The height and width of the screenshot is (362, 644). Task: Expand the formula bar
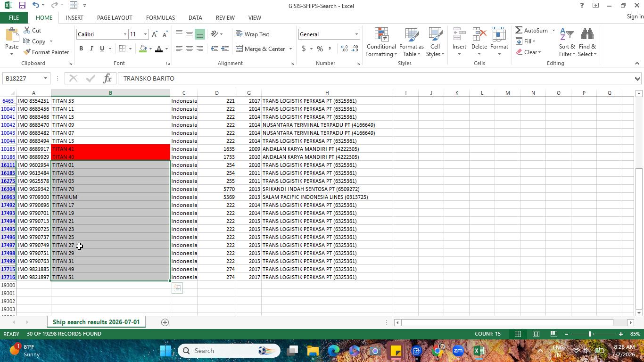(637, 79)
